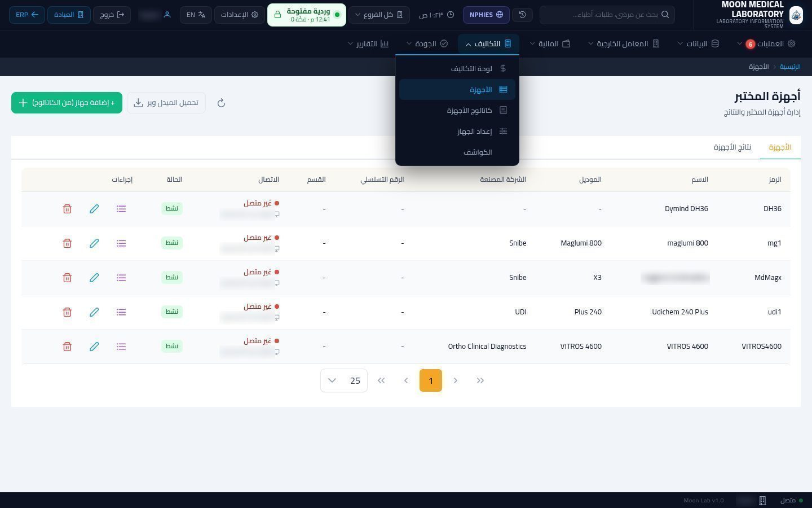Refresh the lab devices list
Image resolution: width=812 pixels, height=508 pixels.
221,103
